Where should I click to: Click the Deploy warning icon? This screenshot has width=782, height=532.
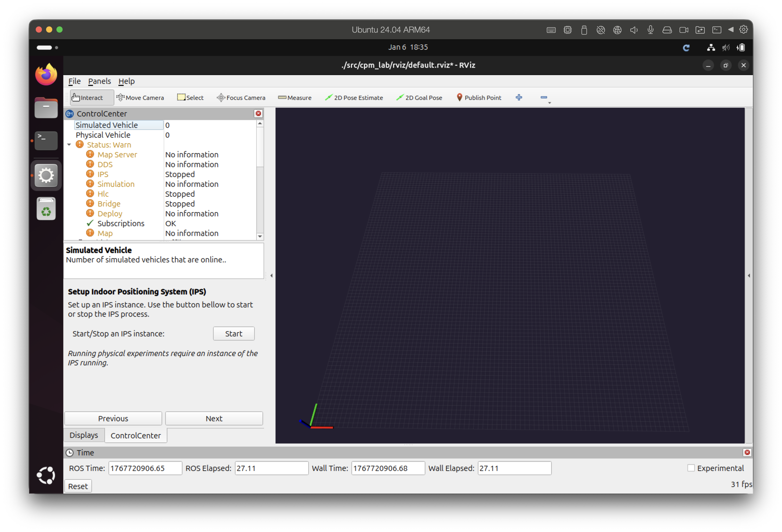point(90,213)
